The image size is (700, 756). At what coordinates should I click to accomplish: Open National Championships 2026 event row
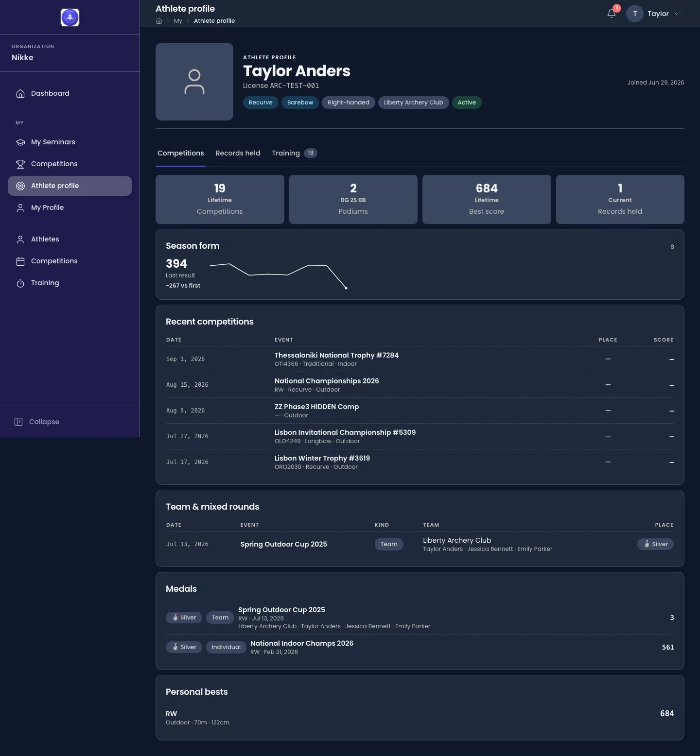click(420, 385)
